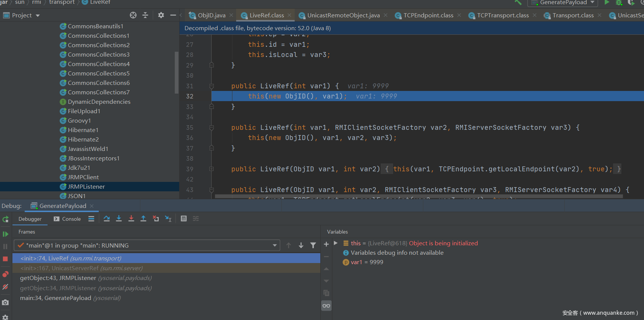Click the blue Step Into icon
The height and width of the screenshot is (320, 644).
pyautogui.click(x=119, y=218)
